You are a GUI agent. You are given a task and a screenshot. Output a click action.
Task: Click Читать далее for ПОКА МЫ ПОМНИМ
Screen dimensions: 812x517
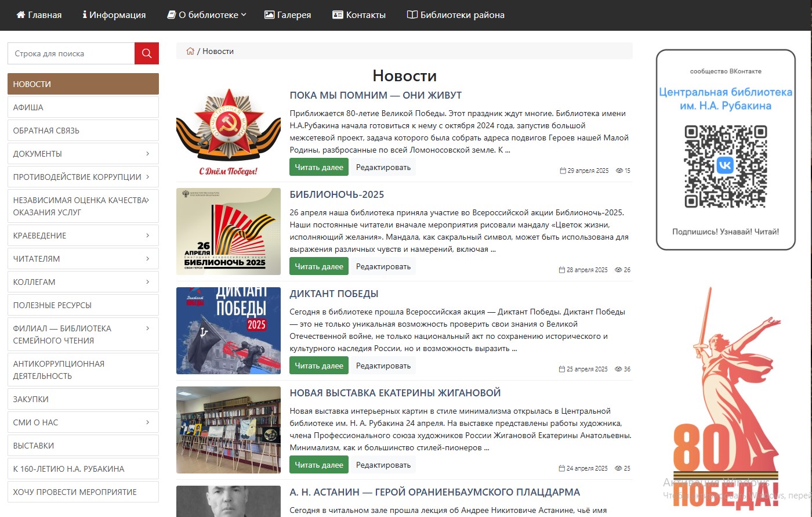[319, 167]
